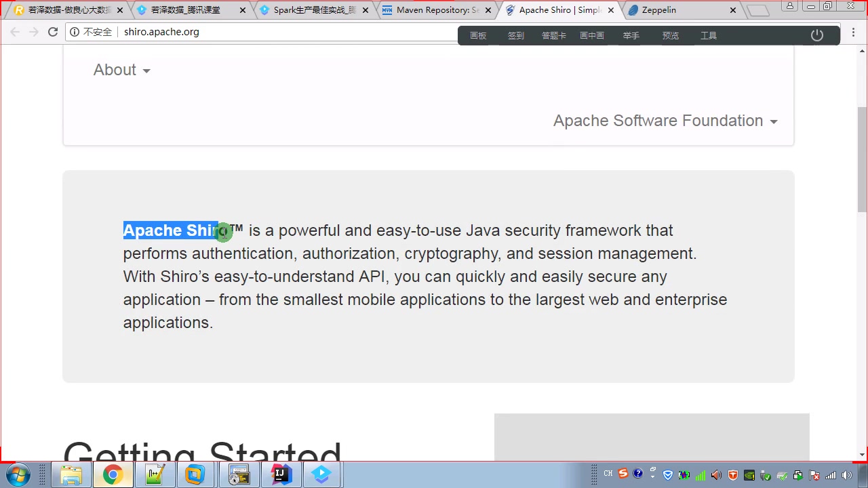Click the blue shield security tray icon

coord(667,474)
